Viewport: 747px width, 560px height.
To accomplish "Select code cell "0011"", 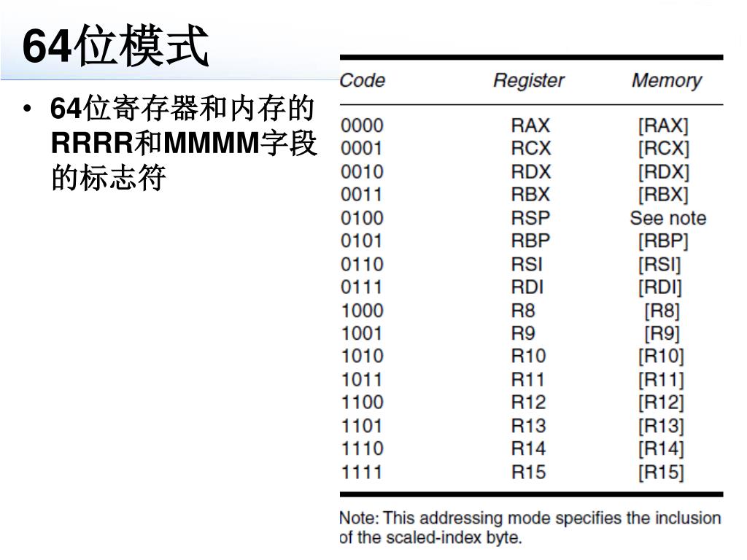I will click(362, 195).
